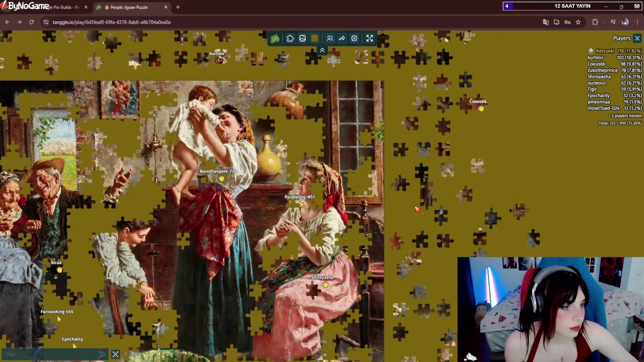Viewport: 644px width, 362px height.
Task: Select ouzwouz in the players list
Action: click(x=615, y=83)
